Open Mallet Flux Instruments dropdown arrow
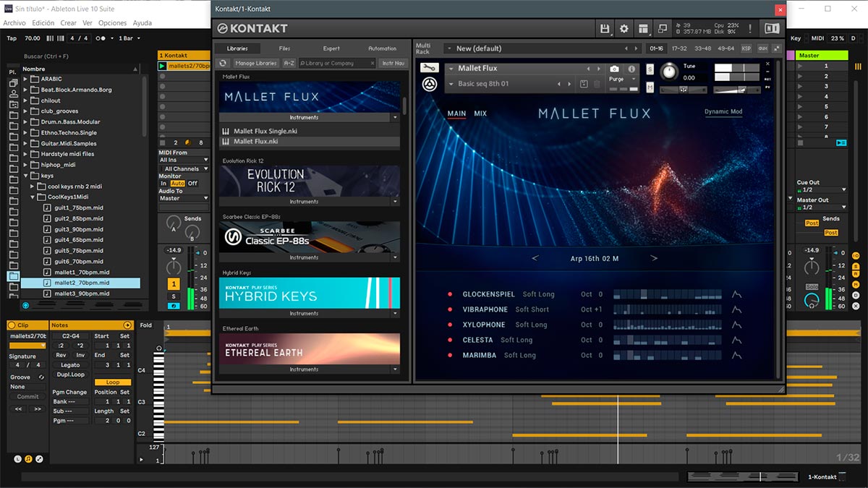This screenshot has height=488, width=868. (394, 117)
